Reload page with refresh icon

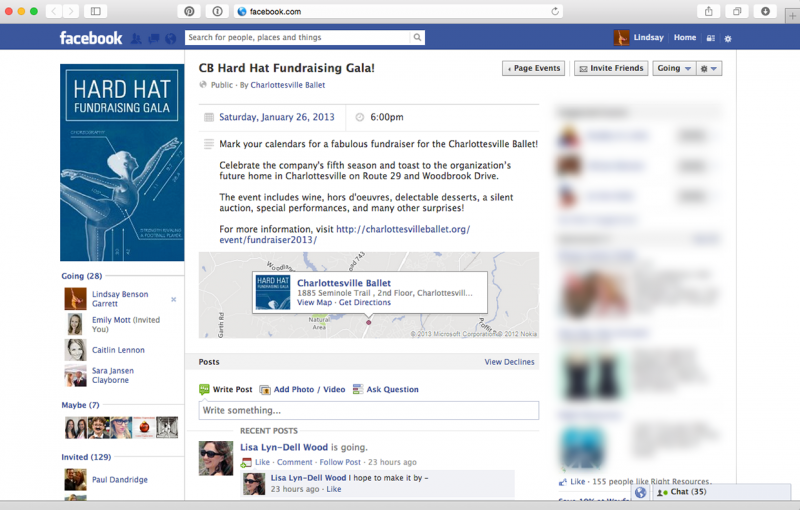click(555, 11)
